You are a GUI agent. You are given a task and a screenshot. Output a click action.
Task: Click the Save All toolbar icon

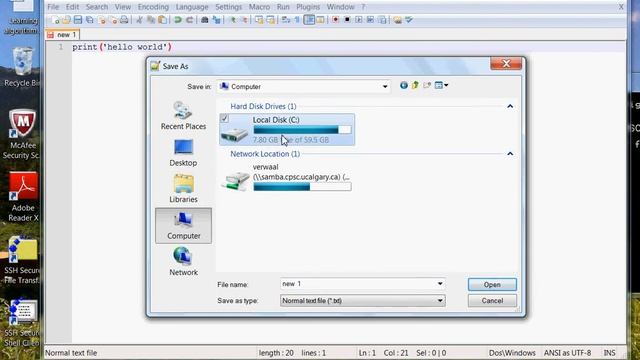(x=89, y=20)
